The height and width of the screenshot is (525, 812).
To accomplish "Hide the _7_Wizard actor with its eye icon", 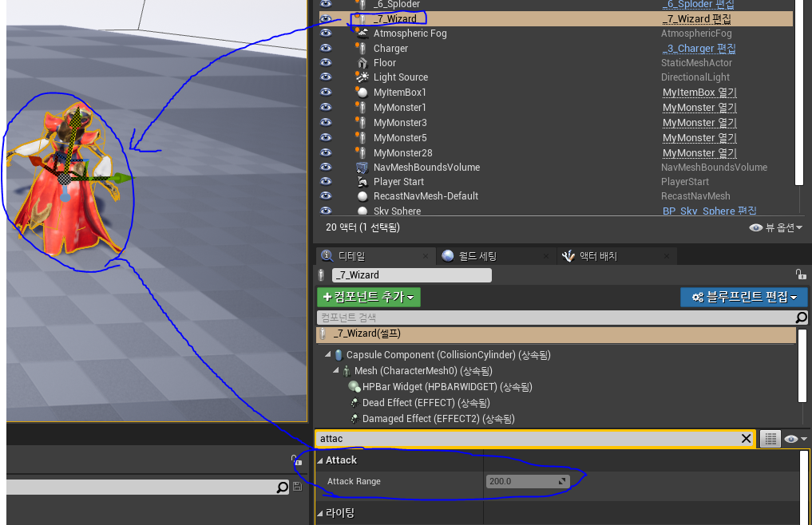I will click(x=326, y=18).
